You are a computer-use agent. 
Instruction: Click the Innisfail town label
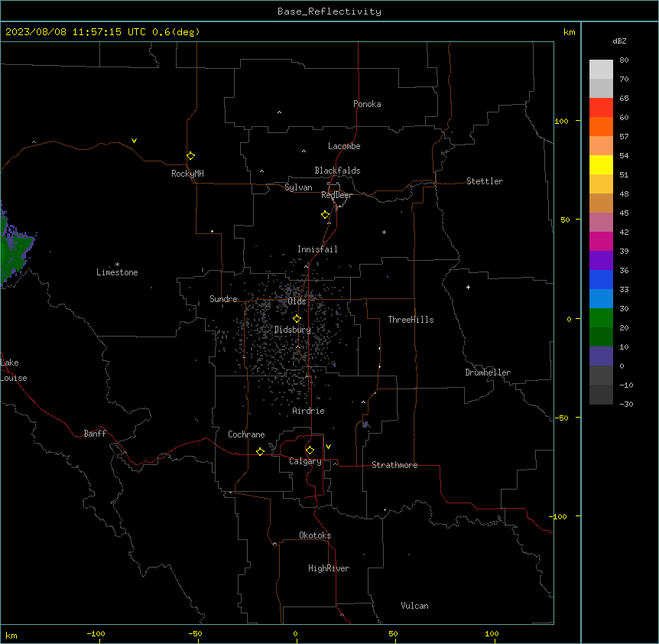[317, 249]
